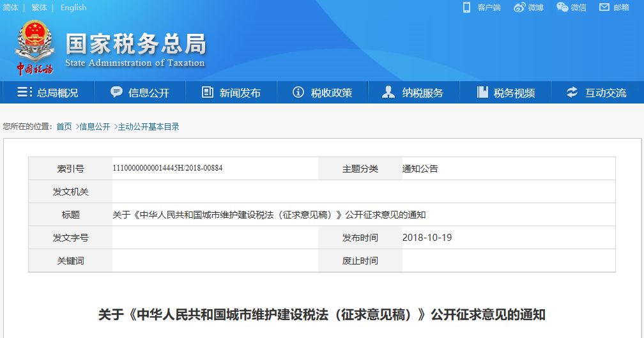Click the 通知公告 category value
644x338 pixels.
click(x=420, y=169)
